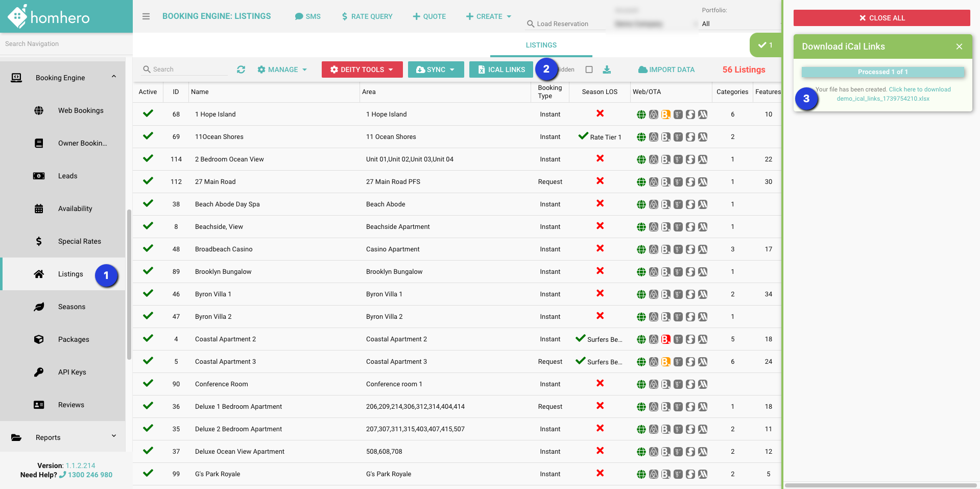Toggle the show hidden listings checkbox
Screen dimensions: 980x489
589,69
